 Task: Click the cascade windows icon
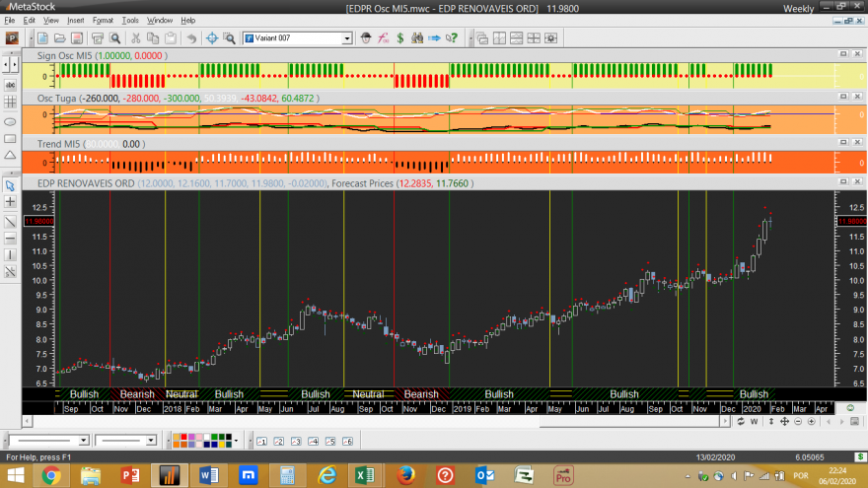[x=482, y=38]
